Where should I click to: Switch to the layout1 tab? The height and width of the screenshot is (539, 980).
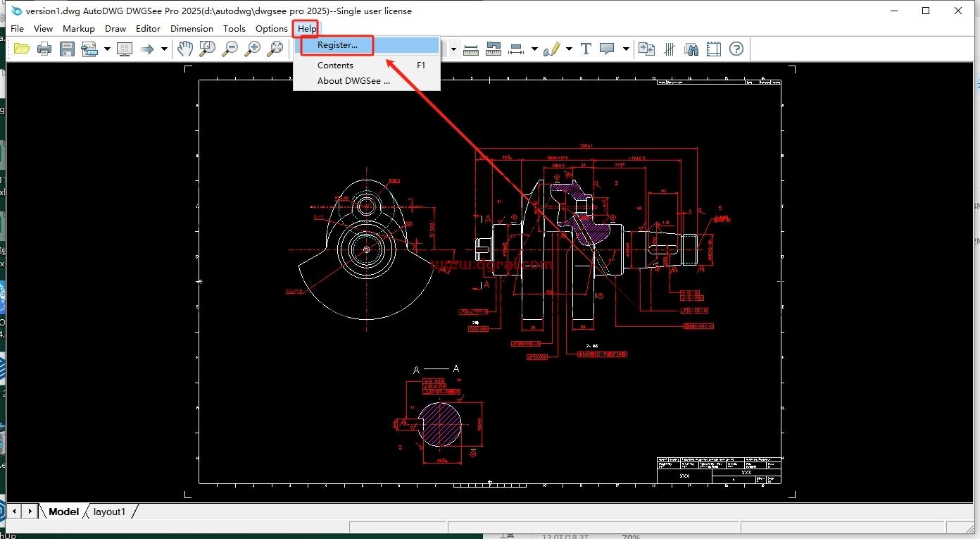coord(110,512)
